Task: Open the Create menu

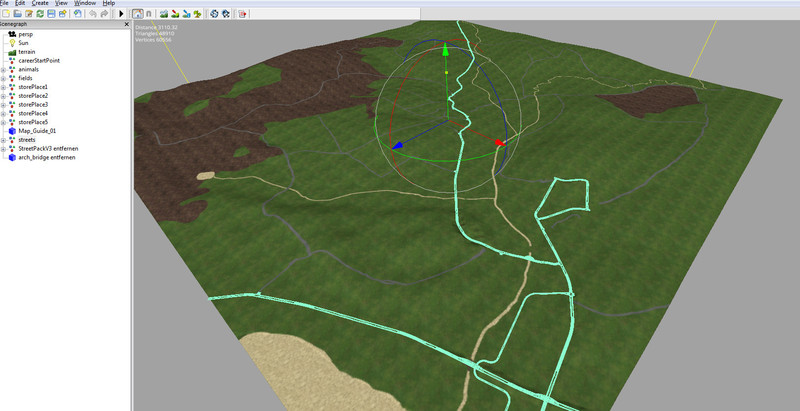Action: pyautogui.click(x=38, y=4)
